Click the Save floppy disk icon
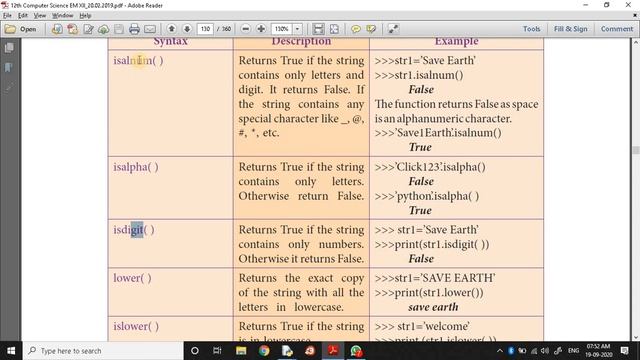The image size is (640, 360). tap(119, 29)
